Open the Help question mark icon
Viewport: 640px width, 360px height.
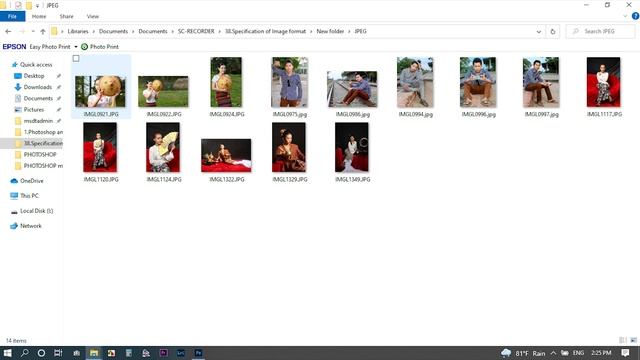(635, 16)
